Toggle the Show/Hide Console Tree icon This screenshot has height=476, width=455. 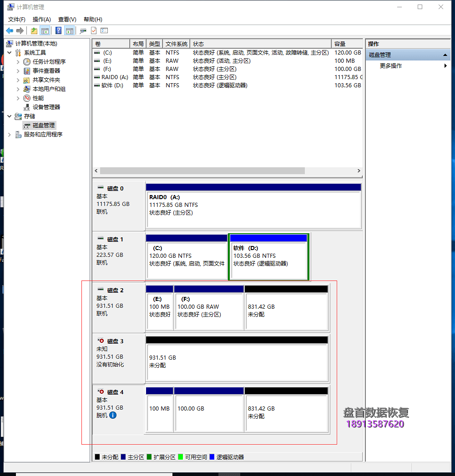[x=45, y=30]
